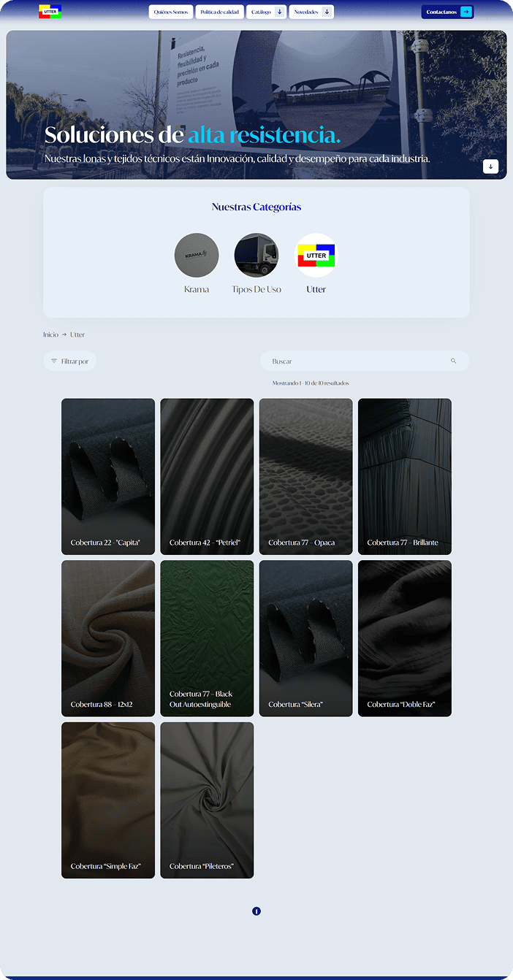
Task: Open the Quiénes Somos menu item
Action: pos(170,12)
